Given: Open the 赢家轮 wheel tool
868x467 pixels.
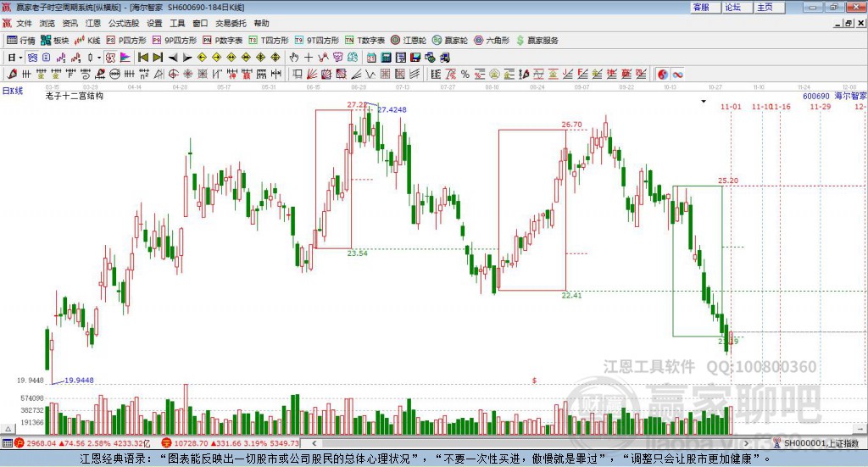Looking at the screenshot, I should click(450, 41).
